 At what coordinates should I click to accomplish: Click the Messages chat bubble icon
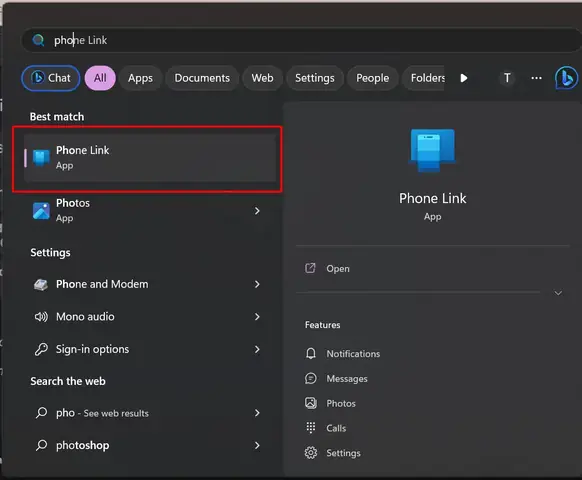pos(311,378)
